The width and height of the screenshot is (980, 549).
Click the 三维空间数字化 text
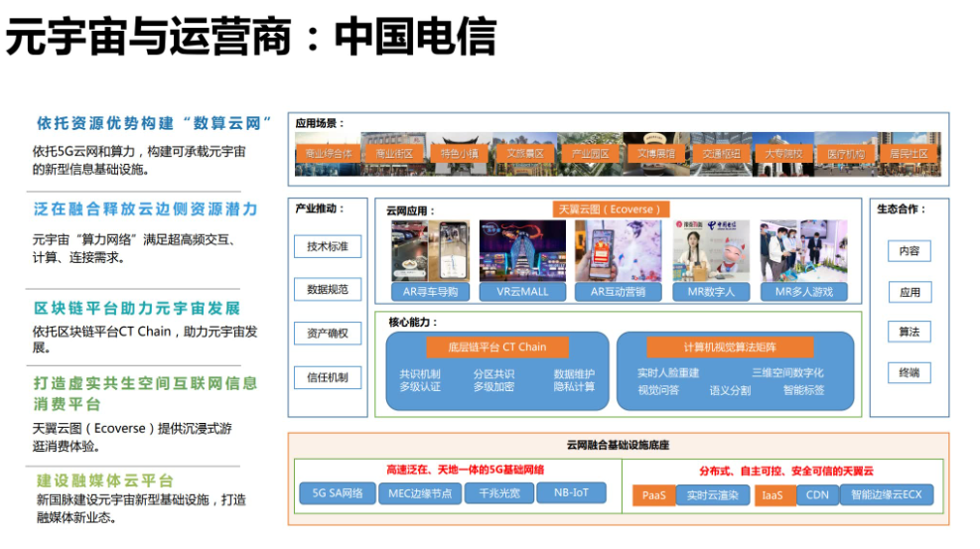click(787, 373)
